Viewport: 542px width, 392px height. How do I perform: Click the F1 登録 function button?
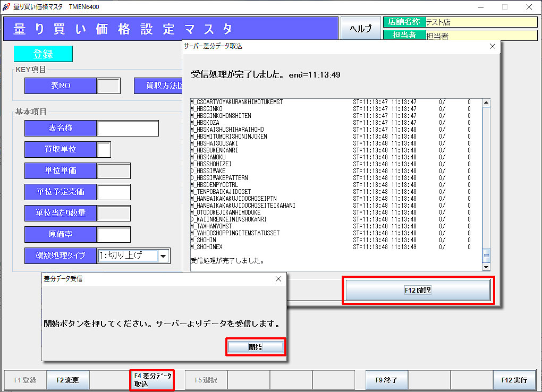pos(25,380)
